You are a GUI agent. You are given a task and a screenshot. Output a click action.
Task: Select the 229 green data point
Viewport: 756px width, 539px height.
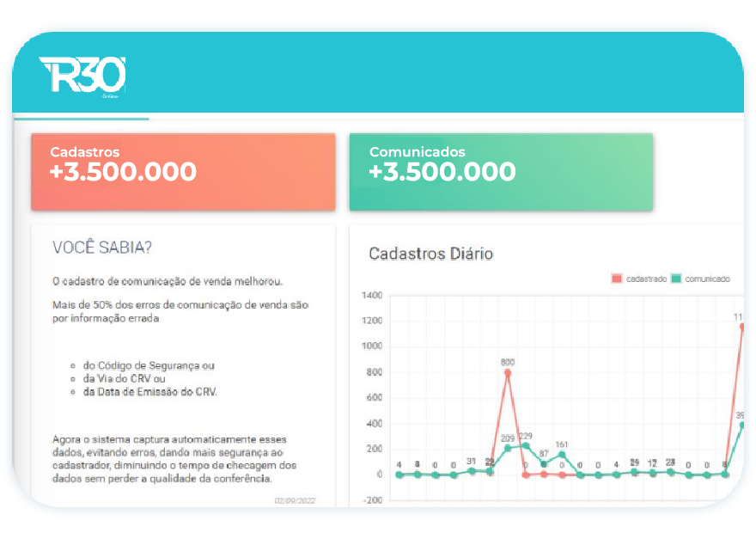pyautogui.click(x=526, y=445)
